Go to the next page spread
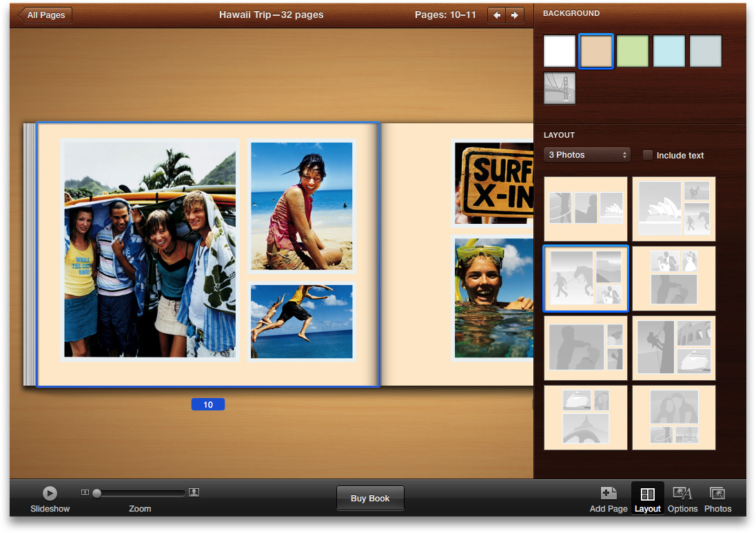Screen dimensions: 756x533 pyautogui.click(x=515, y=15)
